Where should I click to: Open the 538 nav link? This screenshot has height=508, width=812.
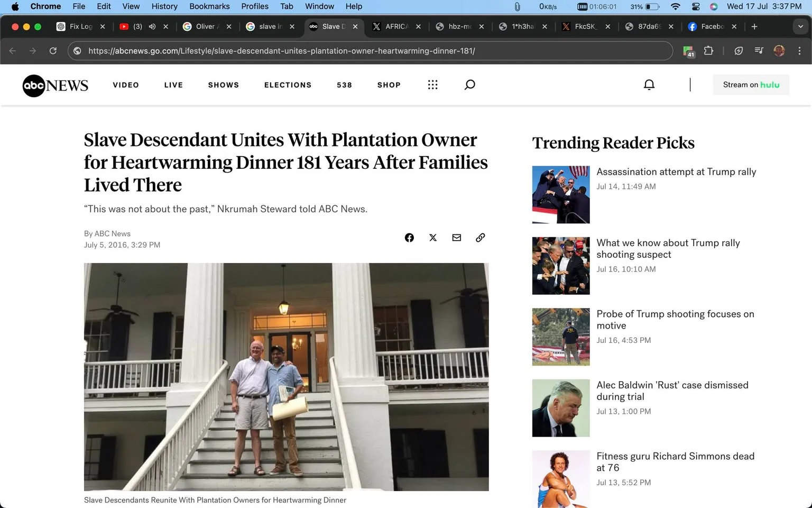tap(344, 85)
